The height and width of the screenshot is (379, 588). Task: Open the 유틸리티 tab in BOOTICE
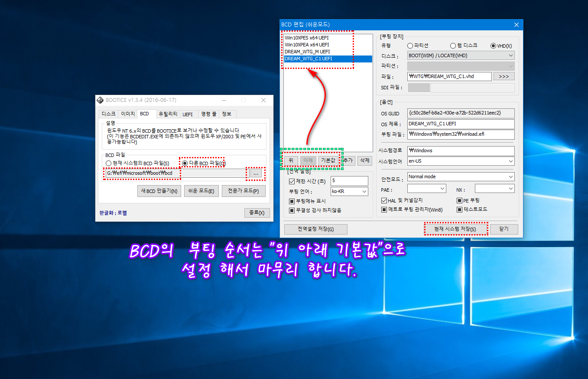click(168, 114)
